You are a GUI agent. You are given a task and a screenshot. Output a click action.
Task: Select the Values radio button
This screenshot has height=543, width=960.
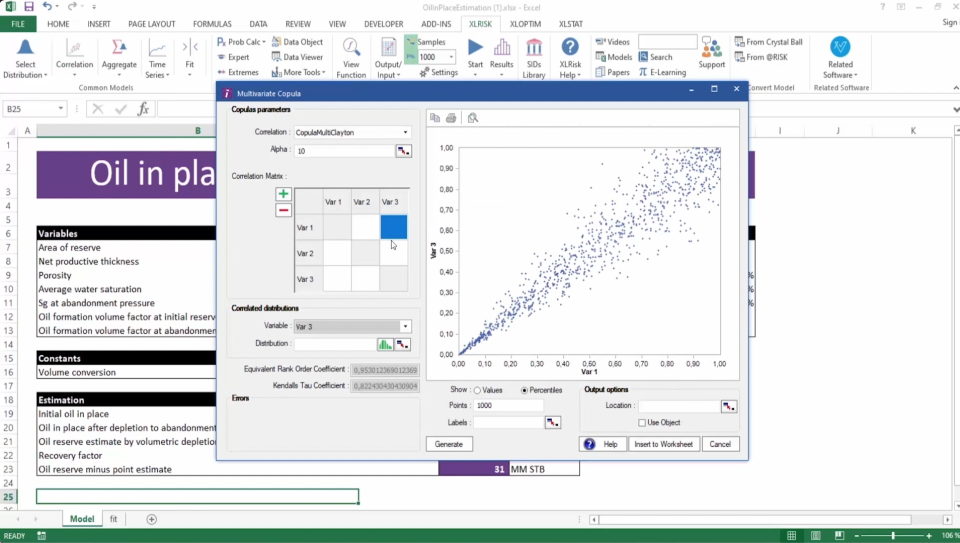click(477, 391)
